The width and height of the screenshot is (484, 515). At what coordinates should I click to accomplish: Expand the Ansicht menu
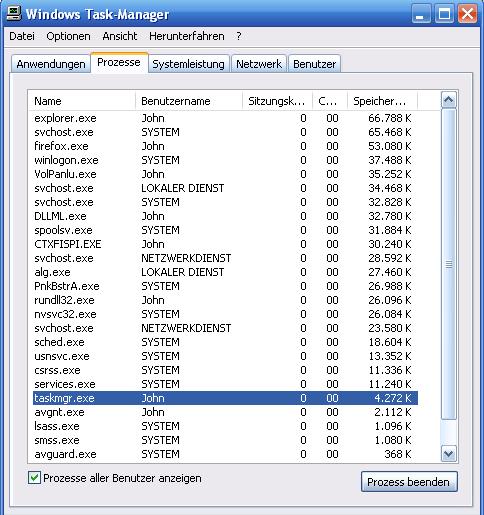point(120,36)
